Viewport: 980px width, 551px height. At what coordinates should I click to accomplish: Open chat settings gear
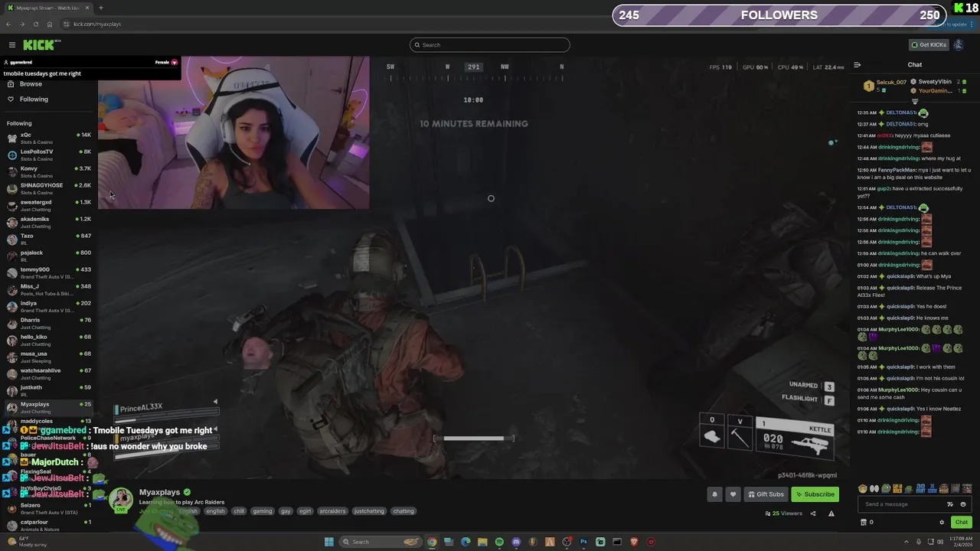point(942,522)
